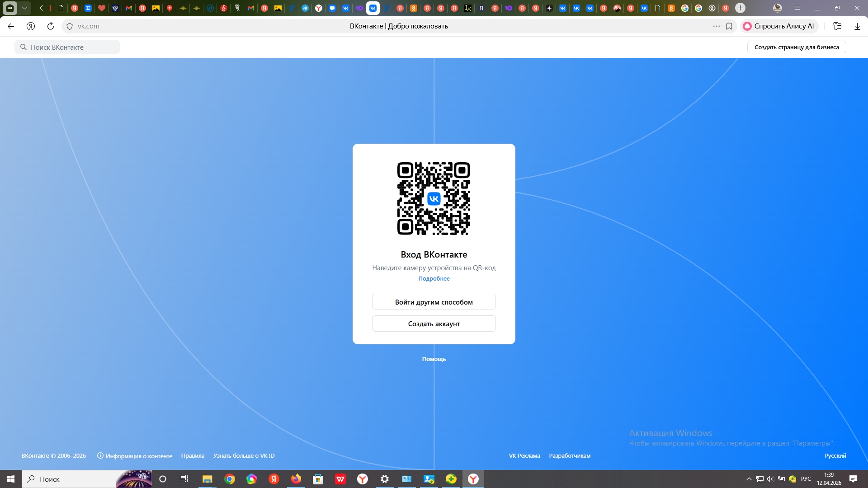Open the Русский language selector
The width and height of the screenshot is (868, 488).
[x=835, y=455]
